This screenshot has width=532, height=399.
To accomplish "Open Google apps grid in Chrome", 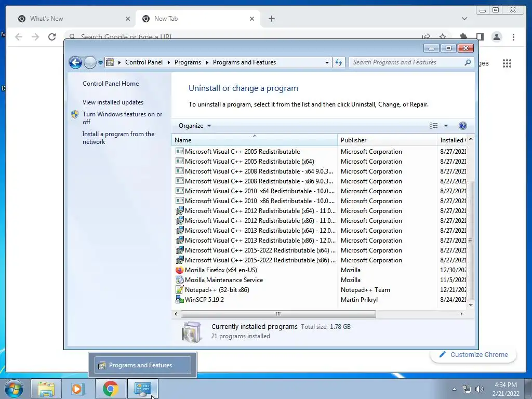I will (507, 63).
